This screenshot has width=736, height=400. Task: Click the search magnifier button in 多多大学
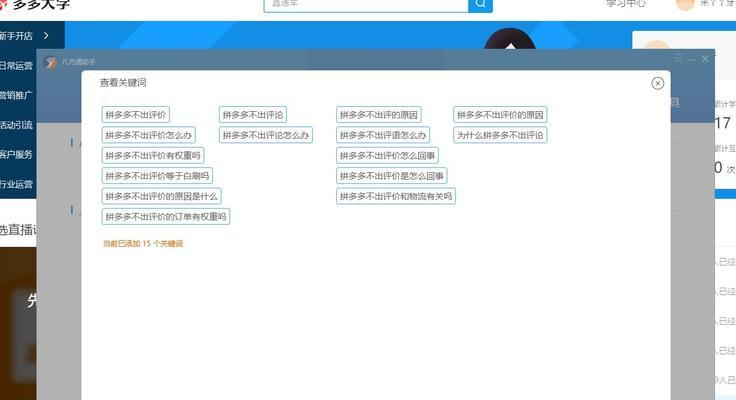(x=480, y=5)
